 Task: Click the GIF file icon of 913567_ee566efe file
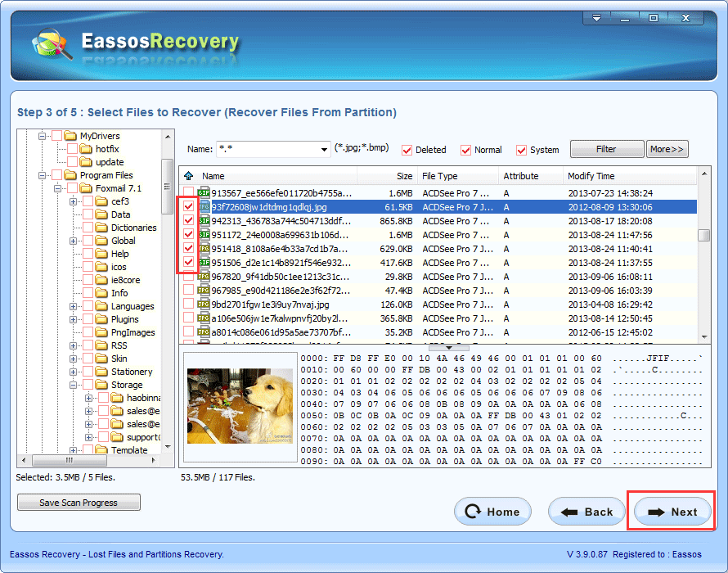coord(204,192)
